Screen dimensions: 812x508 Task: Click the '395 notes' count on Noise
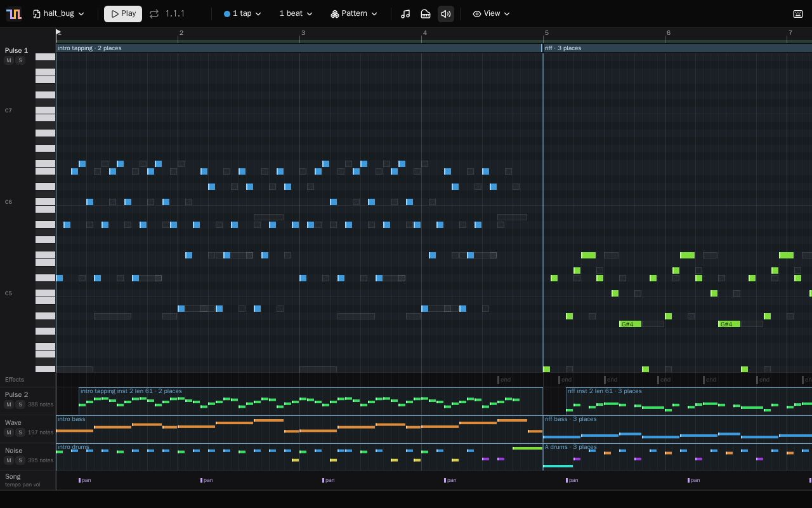(x=41, y=460)
